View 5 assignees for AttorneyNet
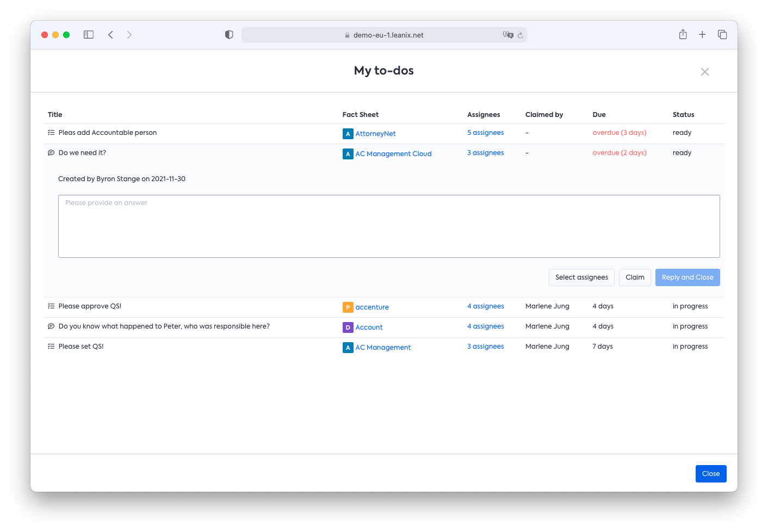Viewport: 768px width, 532px height. [x=485, y=133]
